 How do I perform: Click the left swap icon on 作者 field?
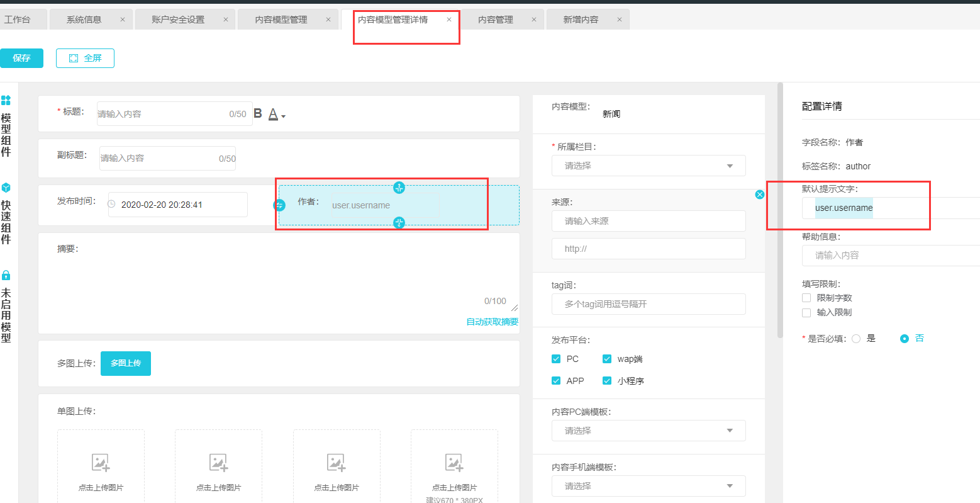point(280,205)
